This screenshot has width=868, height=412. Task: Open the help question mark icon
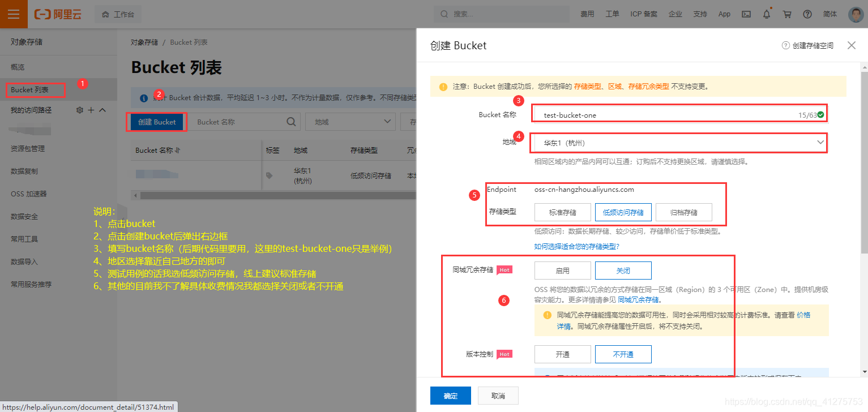807,14
